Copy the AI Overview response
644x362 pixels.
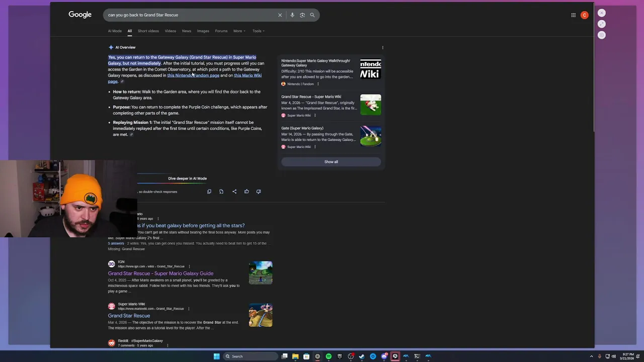coord(209,192)
